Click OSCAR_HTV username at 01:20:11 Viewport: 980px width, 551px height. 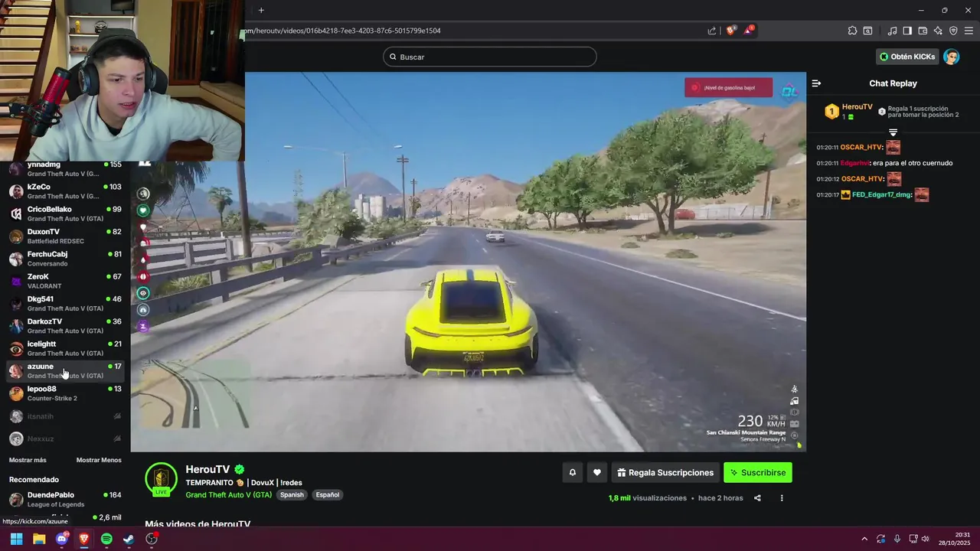pyautogui.click(x=861, y=147)
